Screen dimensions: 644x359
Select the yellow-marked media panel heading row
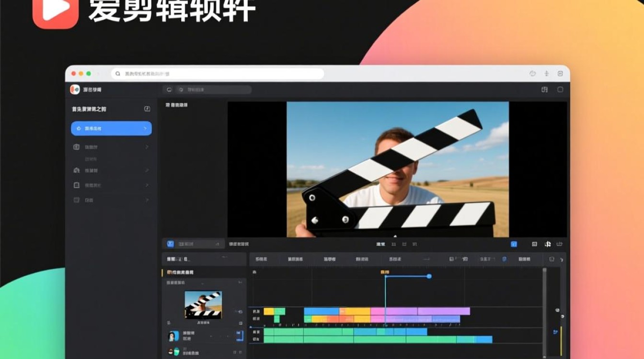[204, 272]
